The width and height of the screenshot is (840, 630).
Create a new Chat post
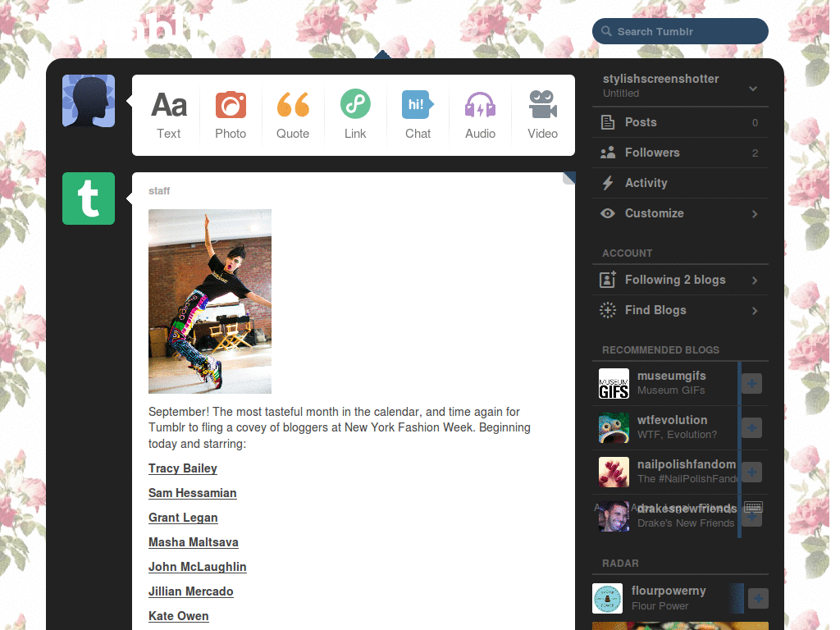[418, 115]
